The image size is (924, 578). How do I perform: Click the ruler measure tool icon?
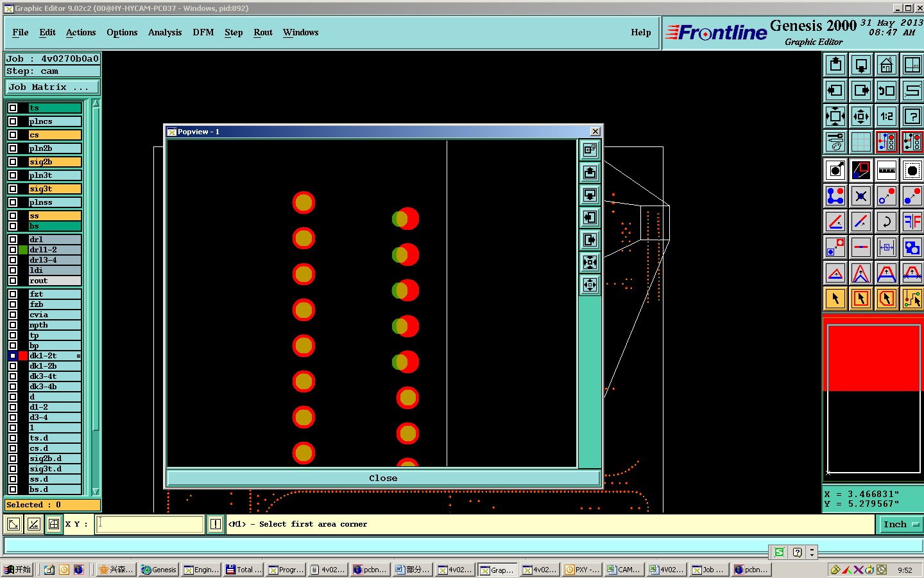[887, 170]
